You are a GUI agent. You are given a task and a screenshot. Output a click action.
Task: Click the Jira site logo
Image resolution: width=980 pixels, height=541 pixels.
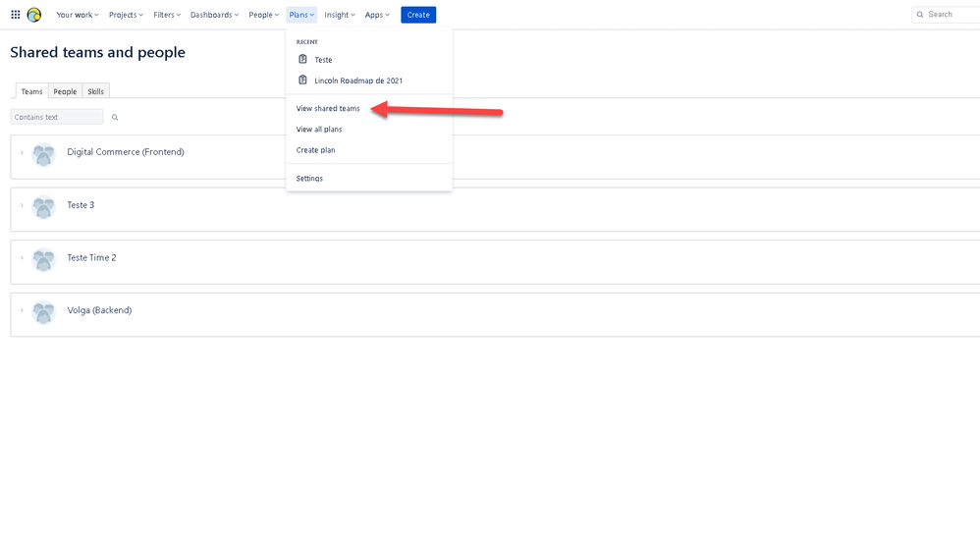[x=34, y=15]
